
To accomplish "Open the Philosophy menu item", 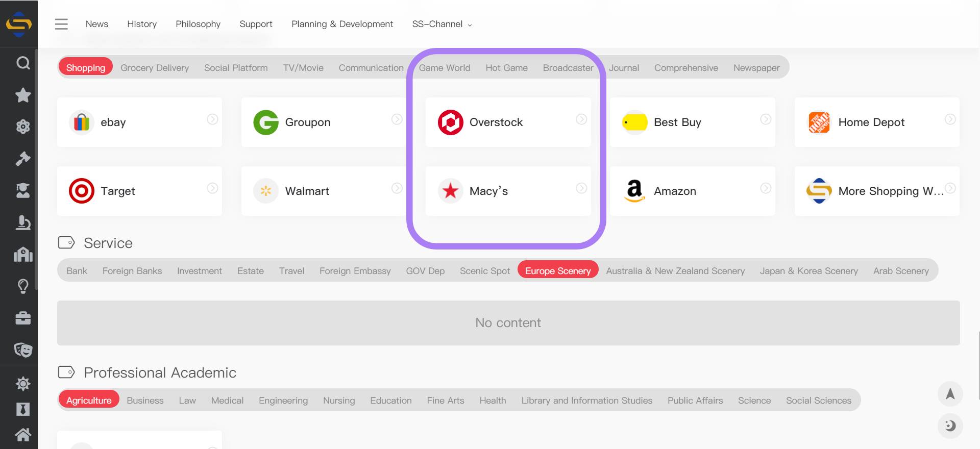I will (x=198, y=24).
